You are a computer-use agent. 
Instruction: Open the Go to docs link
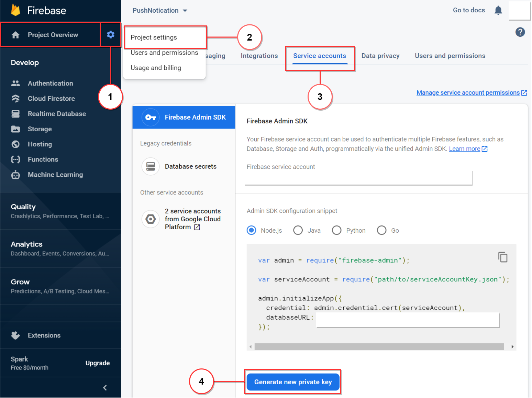(469, 10)
